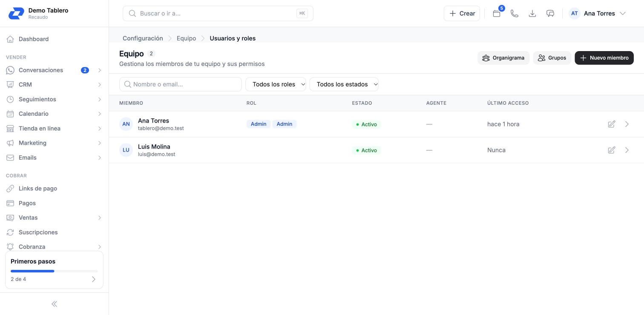Click the hace 1 hora last access cell

coord(503,124)
